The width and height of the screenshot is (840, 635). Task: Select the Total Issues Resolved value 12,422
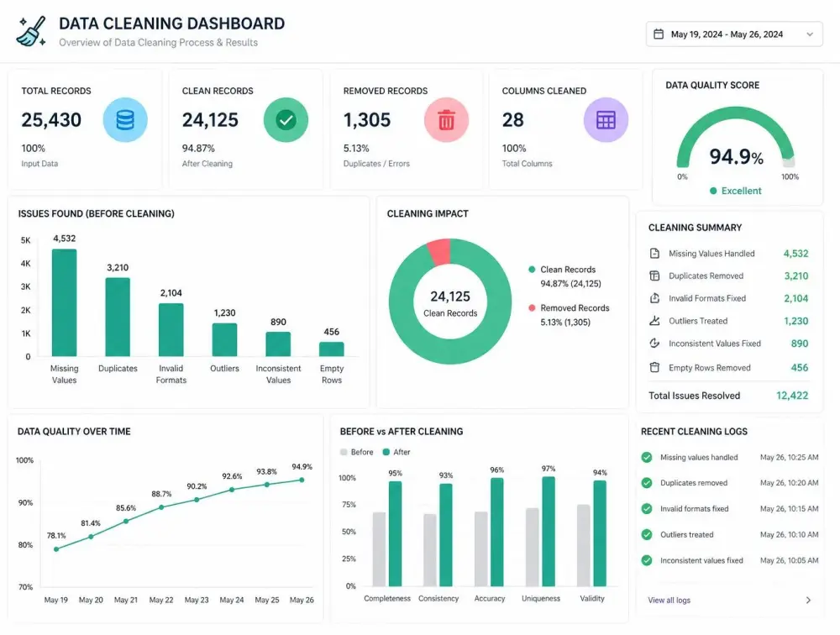[x=792, y=396]
